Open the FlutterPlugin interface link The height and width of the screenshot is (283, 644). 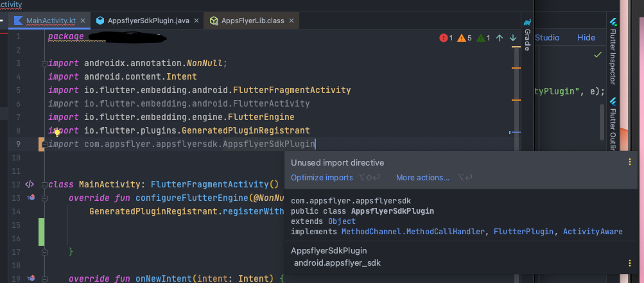(524, 232)
